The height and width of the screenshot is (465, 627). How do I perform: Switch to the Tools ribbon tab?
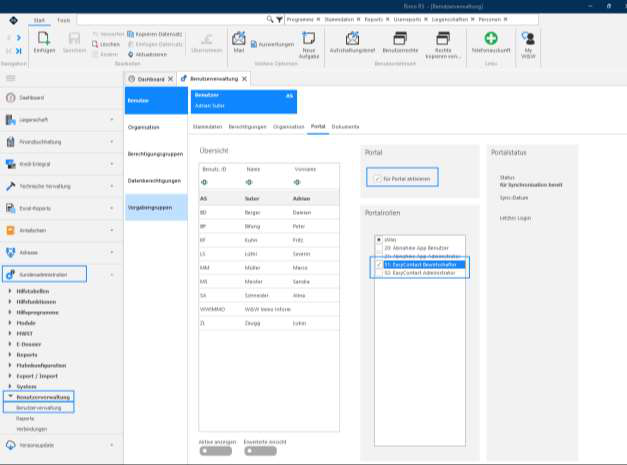coord(63,20)
